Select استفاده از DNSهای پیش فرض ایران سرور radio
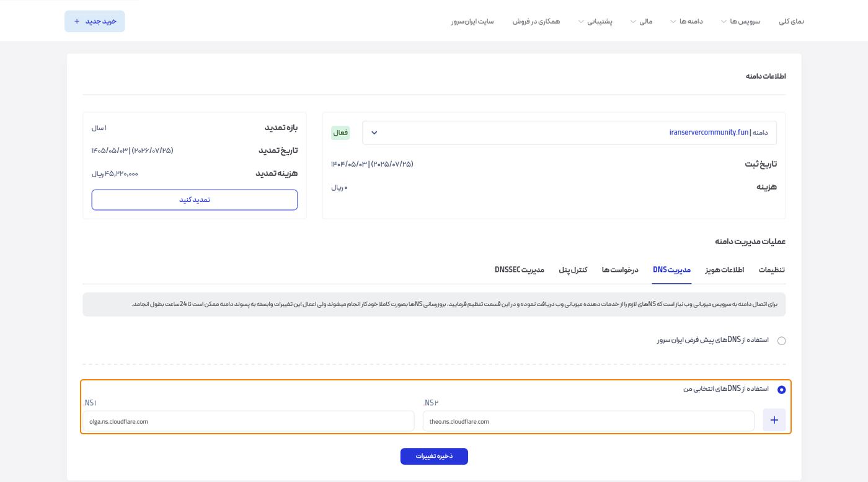 (x=781, y=341)
